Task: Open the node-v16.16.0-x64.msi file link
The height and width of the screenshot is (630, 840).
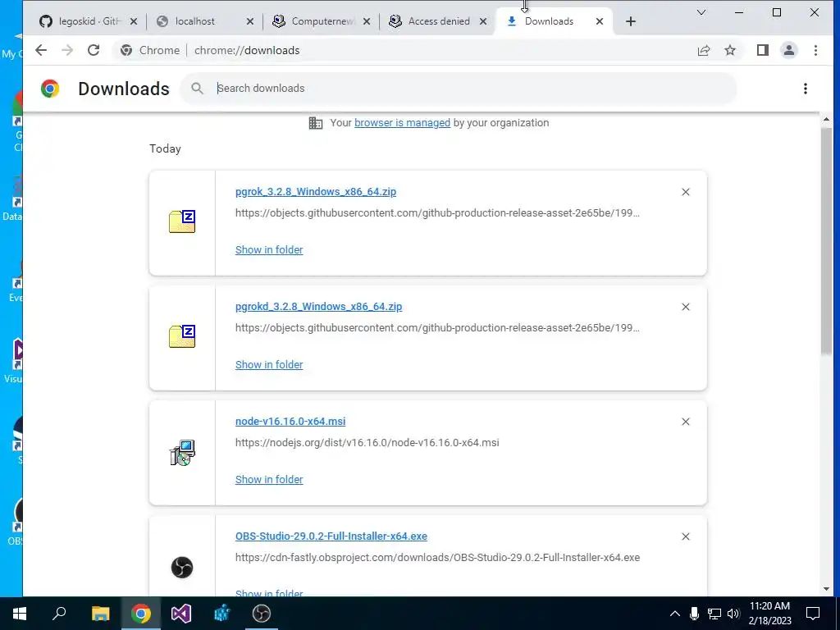Action: click(290, 421)
